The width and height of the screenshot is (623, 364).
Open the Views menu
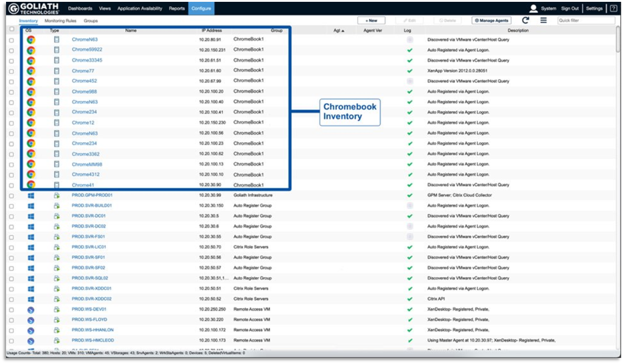click(x=105, y=9)
